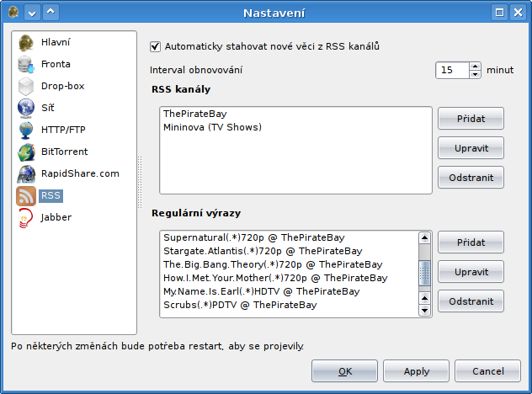Toggle automatic download from RSS feeds checkbox

click(155, 46)
